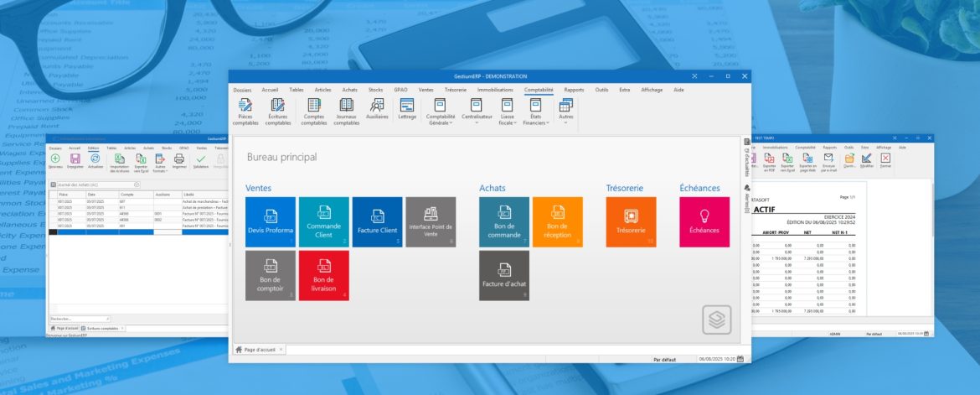
Task: Open the Trésorerie orange tile
Action: tap(630, 221)
